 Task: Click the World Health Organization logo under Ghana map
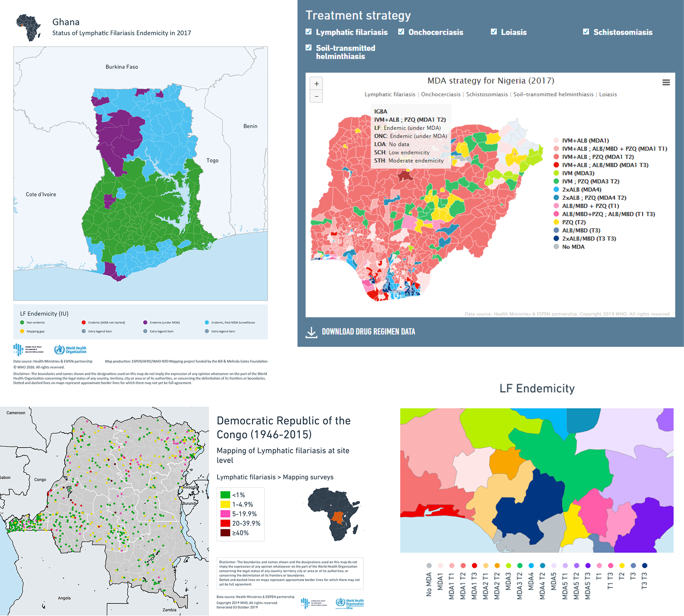tap(70, 350)
